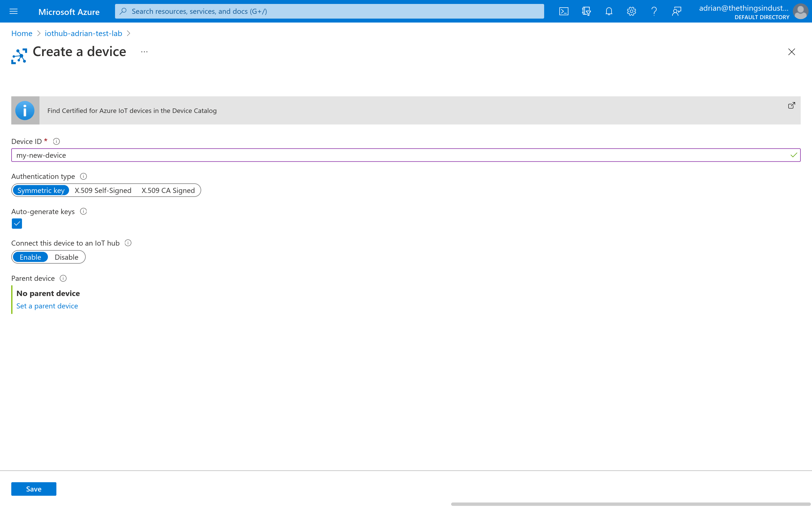Click the Save button
This screenshot has width=812, height=507.
(x=34, y=489)
